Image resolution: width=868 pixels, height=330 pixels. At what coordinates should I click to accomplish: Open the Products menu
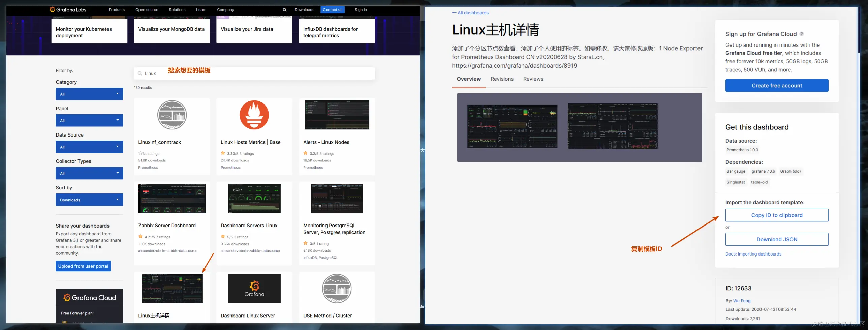tap(117, 10)
